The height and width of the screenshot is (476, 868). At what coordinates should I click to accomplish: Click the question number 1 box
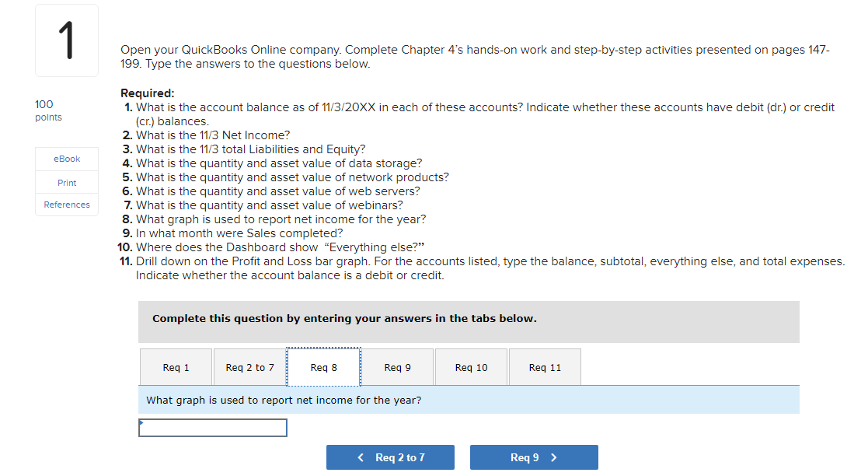coord(66,40)
